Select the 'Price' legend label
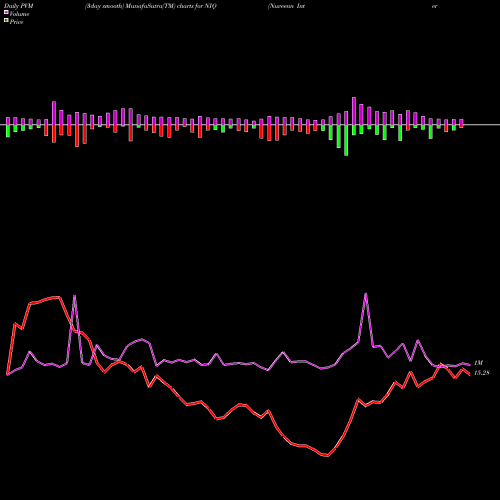Viewport: 500px width, 500px height. [x=16, y=22]
